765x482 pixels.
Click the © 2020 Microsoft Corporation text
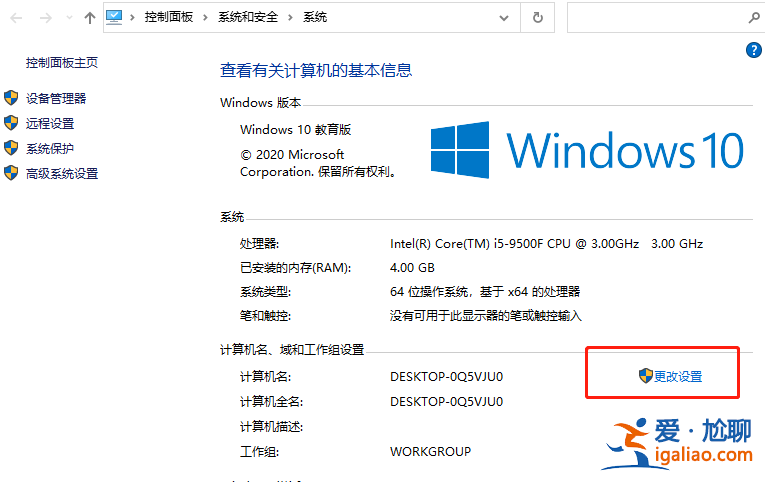point(318,163)
